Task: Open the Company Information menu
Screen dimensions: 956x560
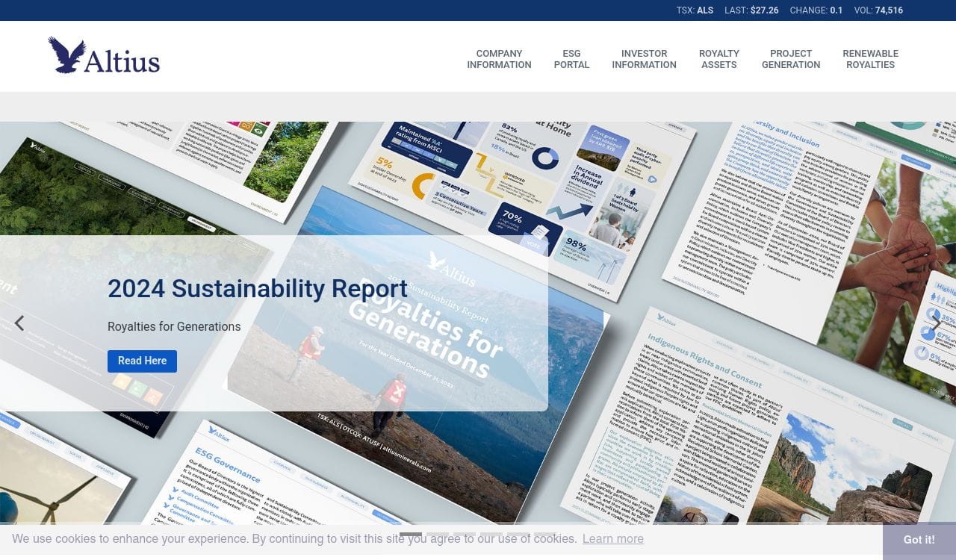Action: 499,59
